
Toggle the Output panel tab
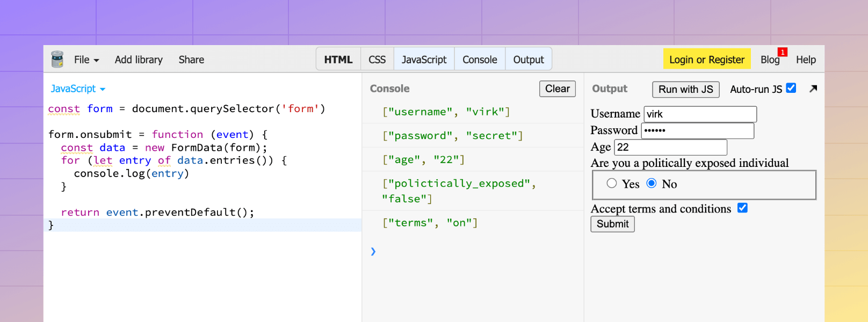(529, 60)
